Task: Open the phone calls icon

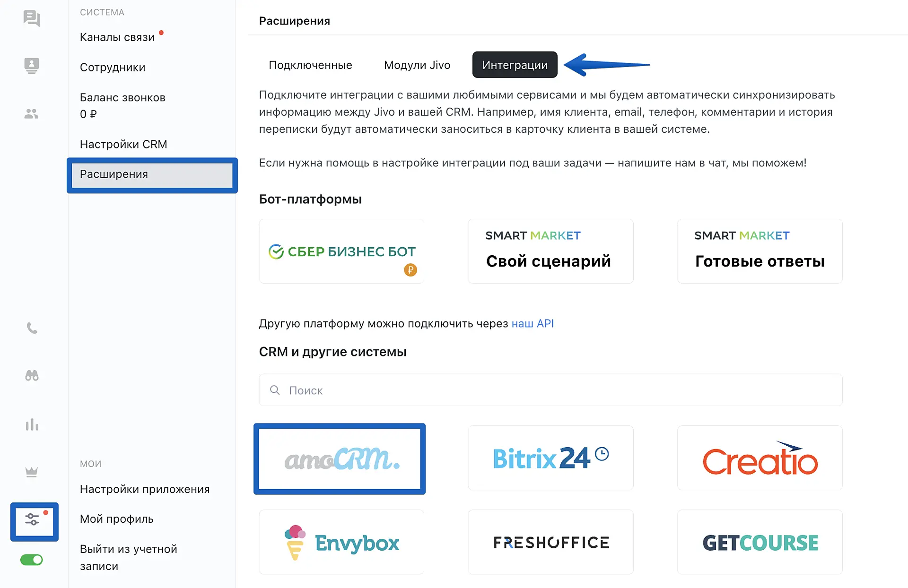Action: click(x=32, y=328)
